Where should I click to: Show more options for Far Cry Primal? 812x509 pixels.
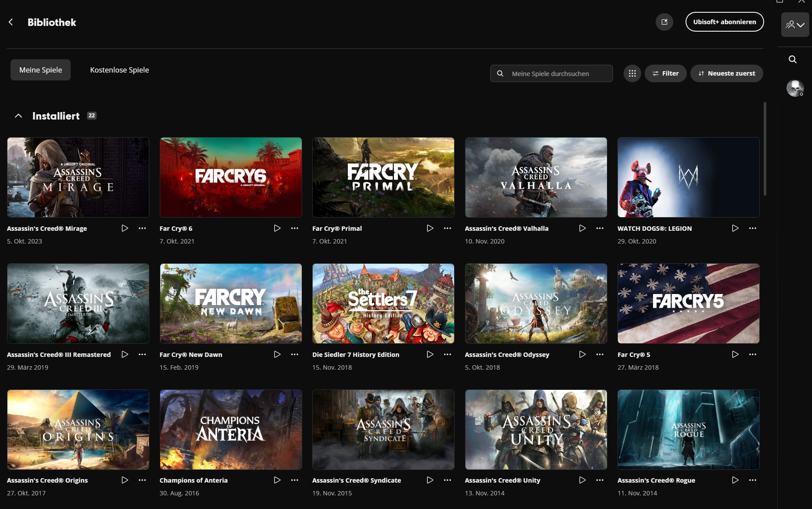pyautogui.click(x=448, y=228)
